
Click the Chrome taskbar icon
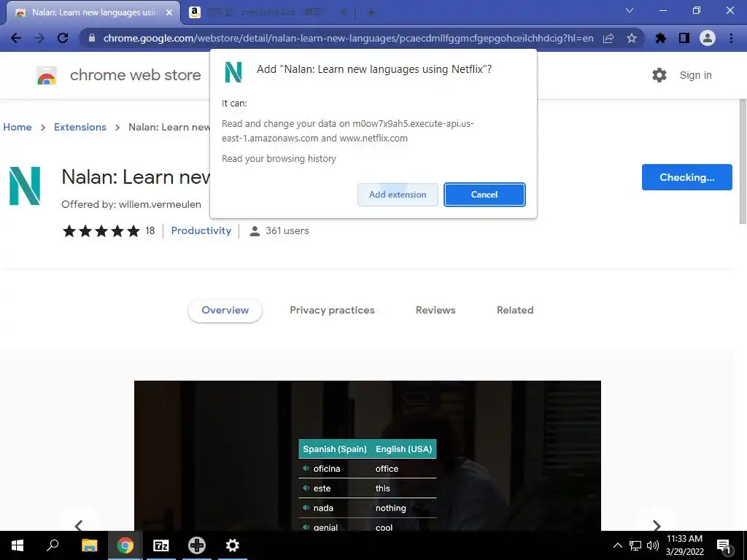(x=125, y=545)
